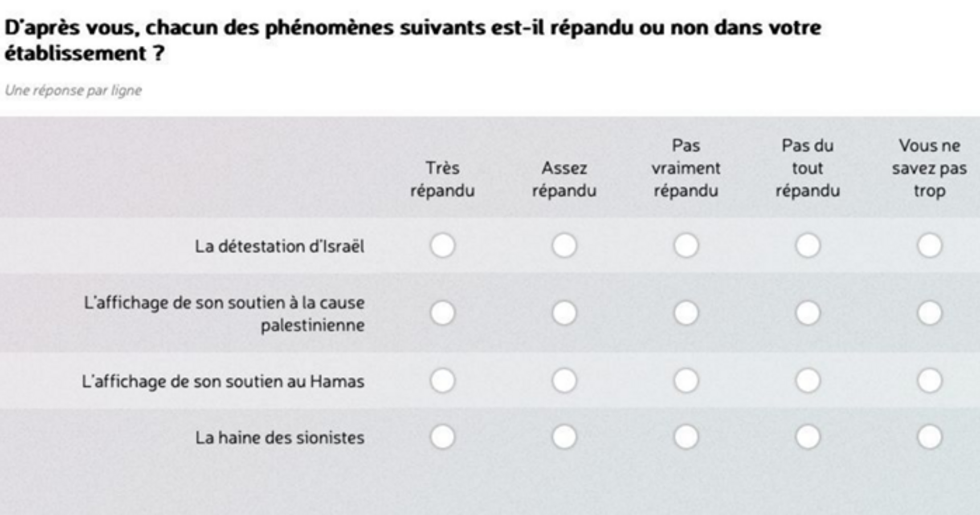Screen dimensions: 980x515
Task: Choose 'Assez répandu' for La haine des sionistes
Action: 564,437
